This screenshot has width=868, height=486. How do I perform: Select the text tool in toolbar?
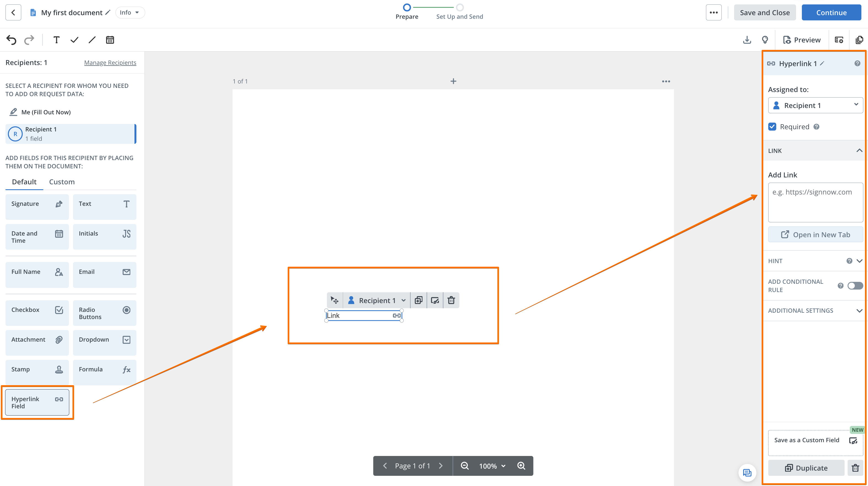click(56, 40)
